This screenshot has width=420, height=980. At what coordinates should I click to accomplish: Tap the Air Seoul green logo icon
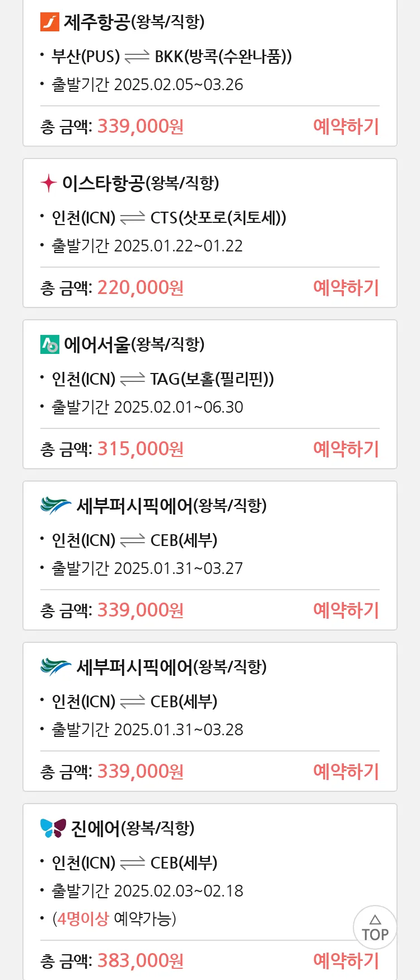50,344
